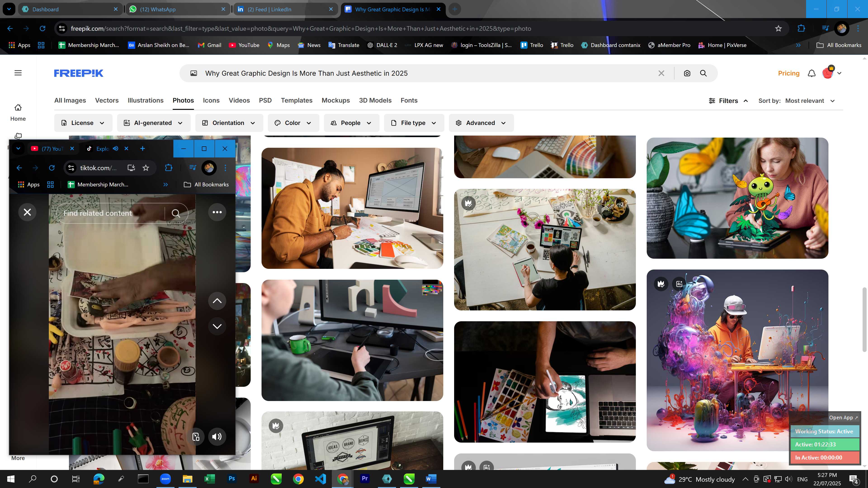
Task: Expand the File type filter dropdown
Action: (414, 123)
